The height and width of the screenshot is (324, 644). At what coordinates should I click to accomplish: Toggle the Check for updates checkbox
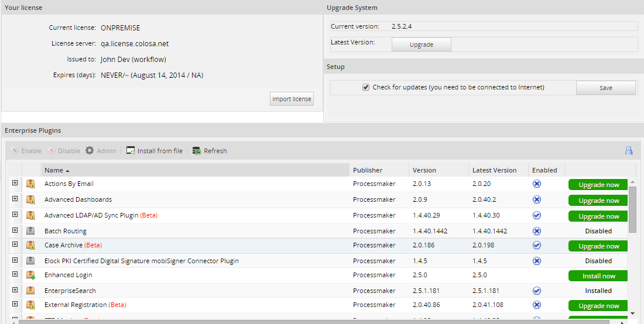tap(366, 88)
